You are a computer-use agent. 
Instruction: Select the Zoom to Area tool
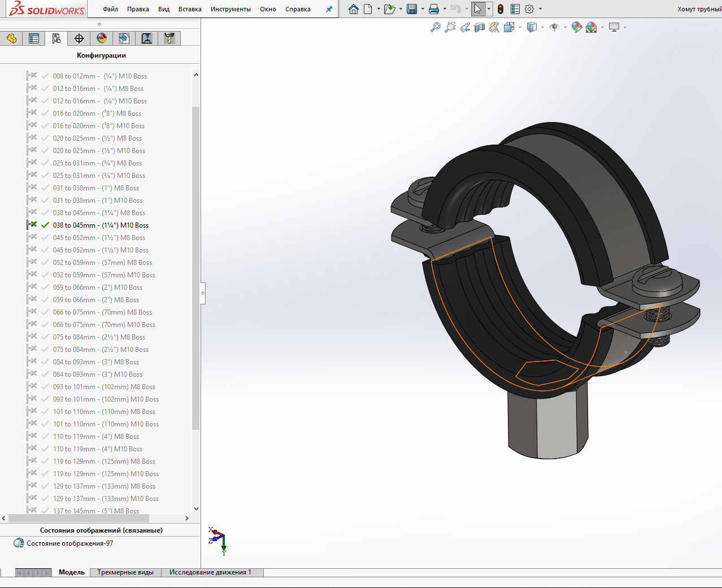[x=450, y=27]
